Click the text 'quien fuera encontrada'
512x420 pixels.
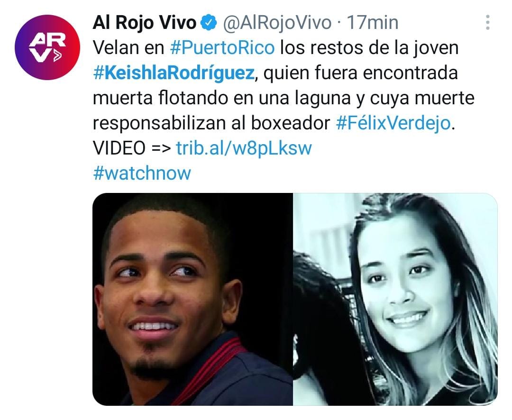[360, 73]
